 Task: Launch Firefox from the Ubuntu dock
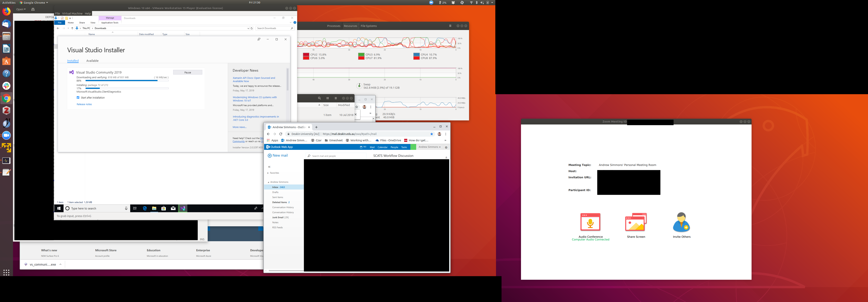(x=6, y=11)
